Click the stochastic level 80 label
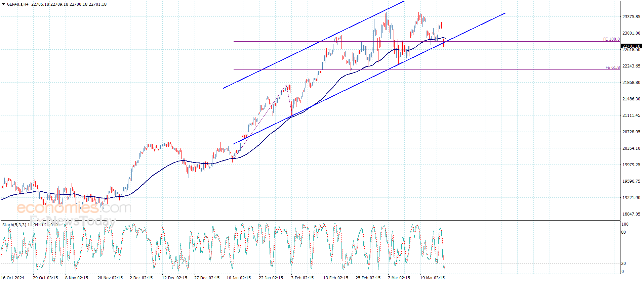Image resolution: width=644 pixels, height=282 pixels. 623,232
